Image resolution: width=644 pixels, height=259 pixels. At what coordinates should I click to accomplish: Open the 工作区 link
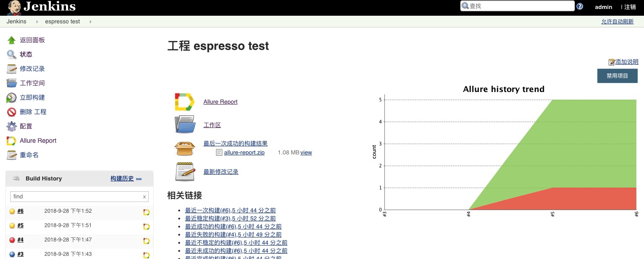click(x=212, y=125)
